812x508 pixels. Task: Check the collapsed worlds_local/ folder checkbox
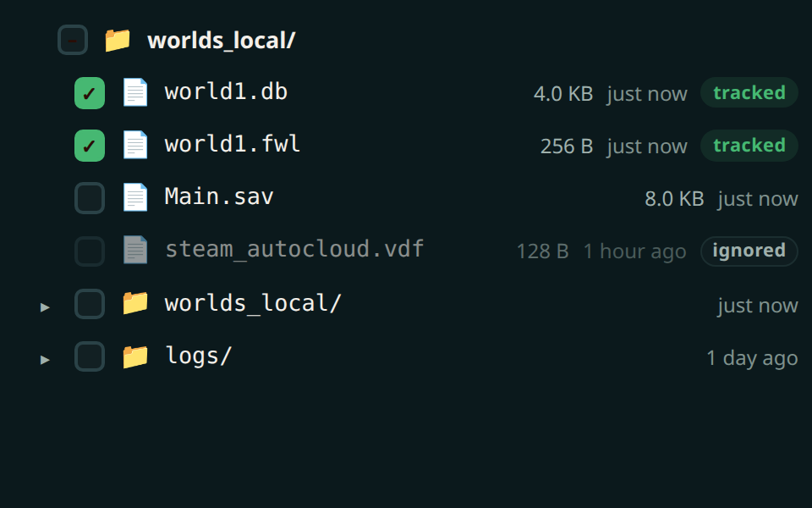tap(90, 304)
